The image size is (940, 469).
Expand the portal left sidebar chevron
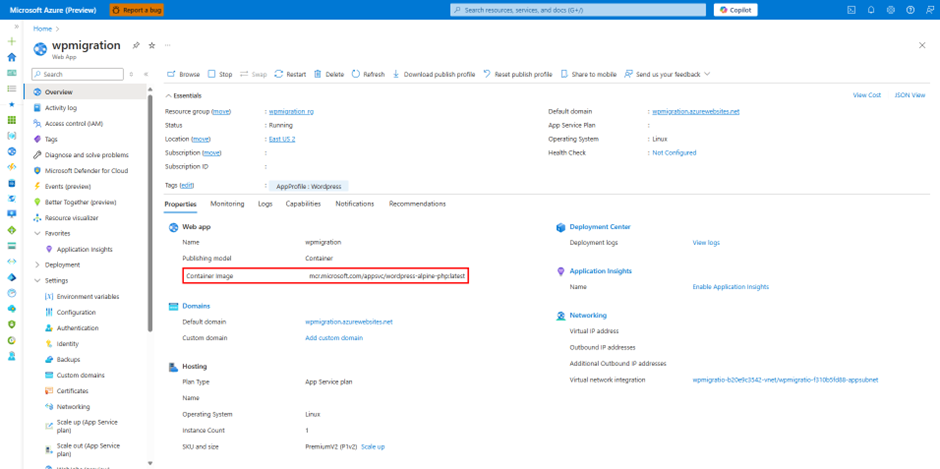(x=16, y=27)
